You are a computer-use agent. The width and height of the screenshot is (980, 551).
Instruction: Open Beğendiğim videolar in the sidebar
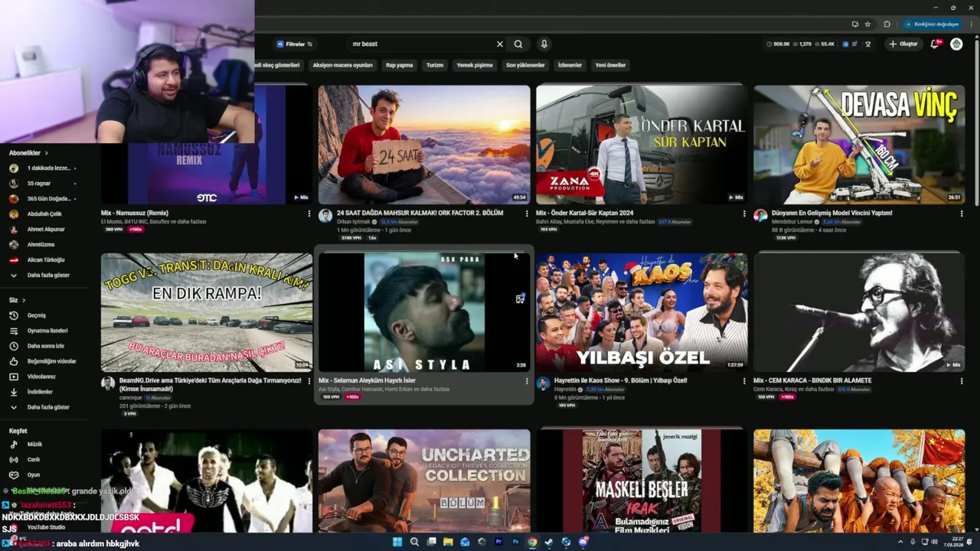tap(51, 361)
